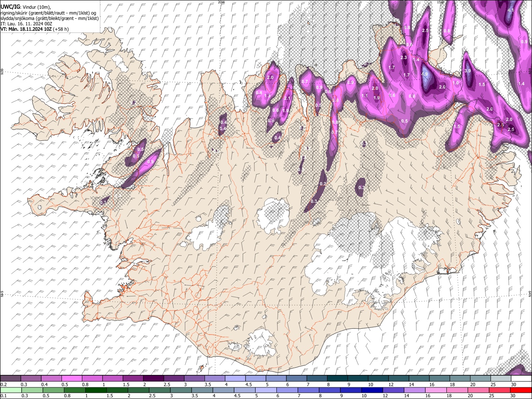Click the 15W longitude label at the top edge
The image size is (532, 399).
[x=440, y=2]
